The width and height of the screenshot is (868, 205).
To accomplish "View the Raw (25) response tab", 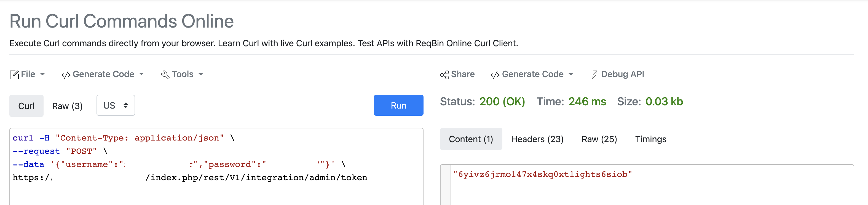I will pyautogui.click(x=599, y=139).
